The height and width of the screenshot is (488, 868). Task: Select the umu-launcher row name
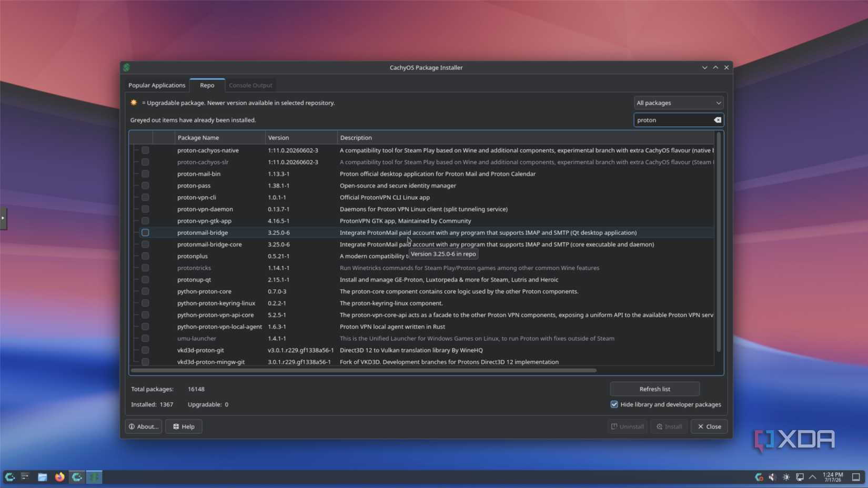tap(197, 339)
